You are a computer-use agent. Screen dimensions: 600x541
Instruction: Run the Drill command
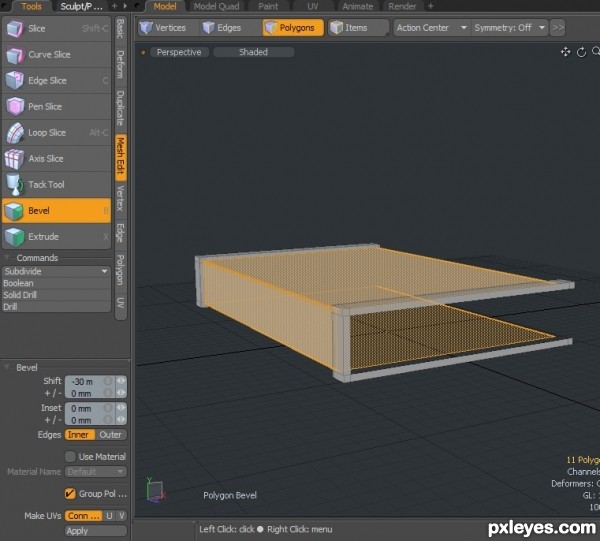(x=56, y=307)
